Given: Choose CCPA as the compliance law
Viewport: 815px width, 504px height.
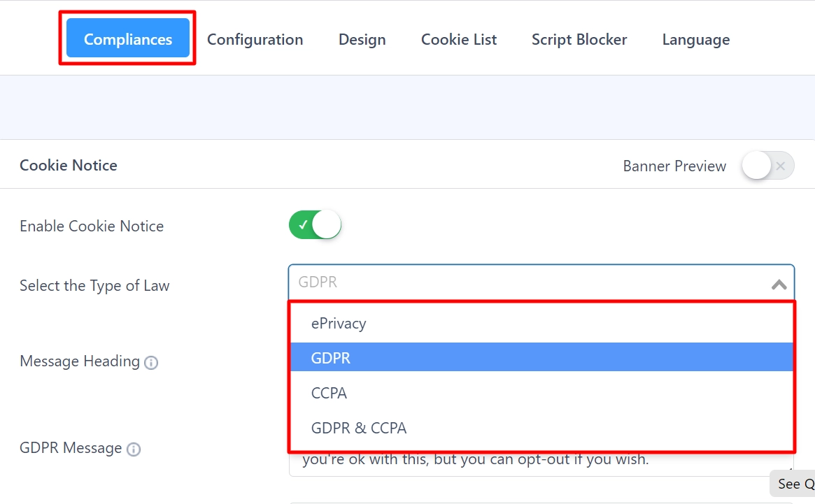Looking at the screenshot, I should coord(329,393).
